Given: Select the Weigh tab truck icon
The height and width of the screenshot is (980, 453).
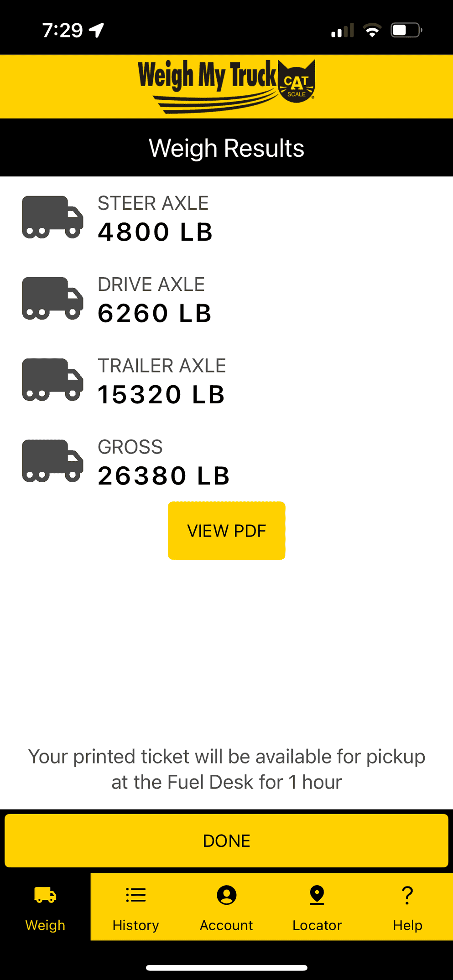Looking at the screenshot, I should coord(45,895).
